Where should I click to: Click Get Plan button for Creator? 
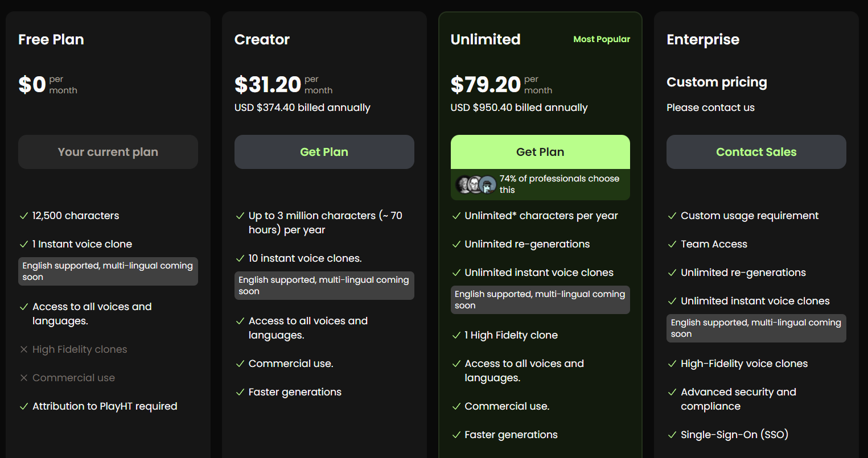coord(324,152)
